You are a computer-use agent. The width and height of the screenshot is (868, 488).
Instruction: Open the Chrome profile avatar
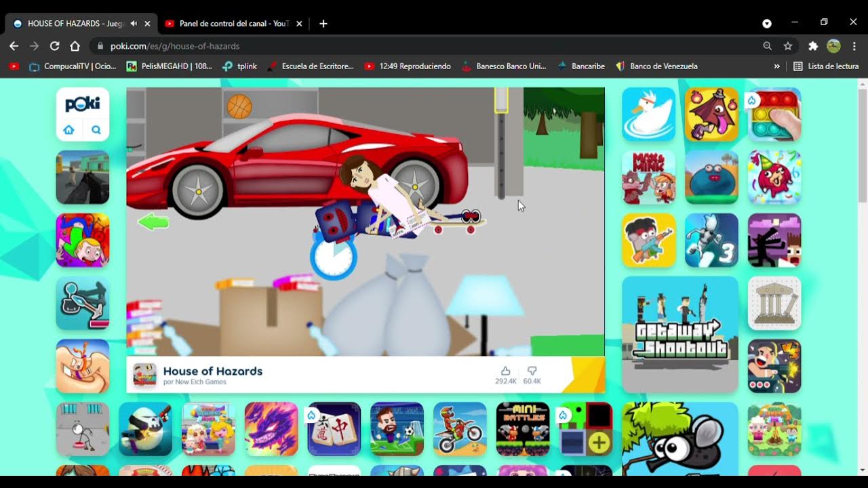tap(833, 46)
